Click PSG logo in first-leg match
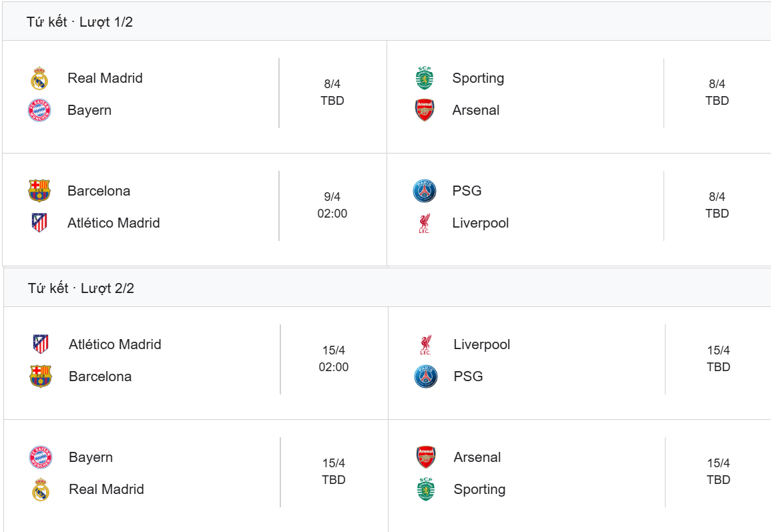Viewport: 771px width, 532px height. [x=425, y=191]
